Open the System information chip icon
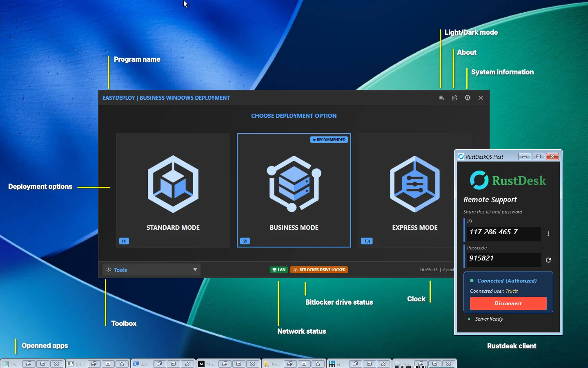This screenshot has height=368, width=588. click(x=468, y=98)
